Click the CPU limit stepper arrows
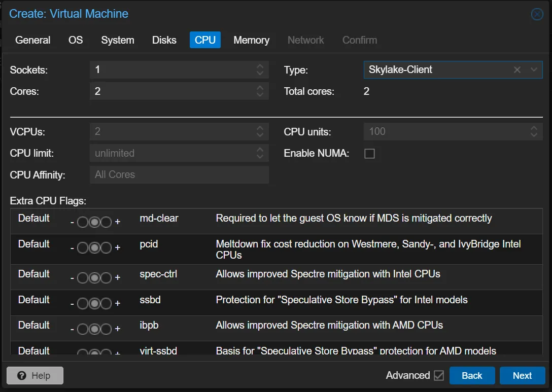The height and width of the screenshot is (392, 552). (x=260, y=153)
